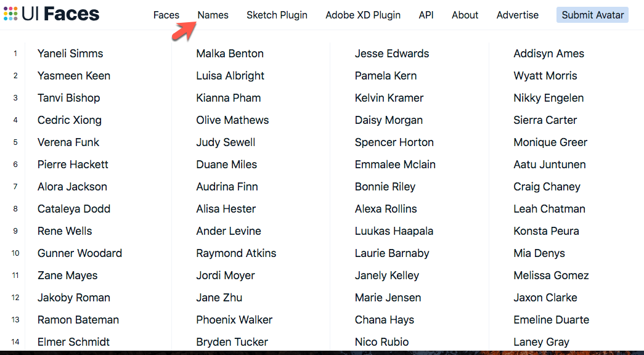
Task: Open the Adobe XD Plugin page
Action: [x=363, y=15]
